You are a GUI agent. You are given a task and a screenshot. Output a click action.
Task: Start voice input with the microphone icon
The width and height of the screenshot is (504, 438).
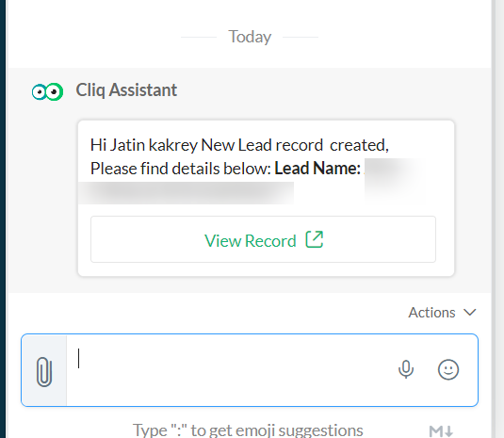pyautogui.click(x=406, y=369)
